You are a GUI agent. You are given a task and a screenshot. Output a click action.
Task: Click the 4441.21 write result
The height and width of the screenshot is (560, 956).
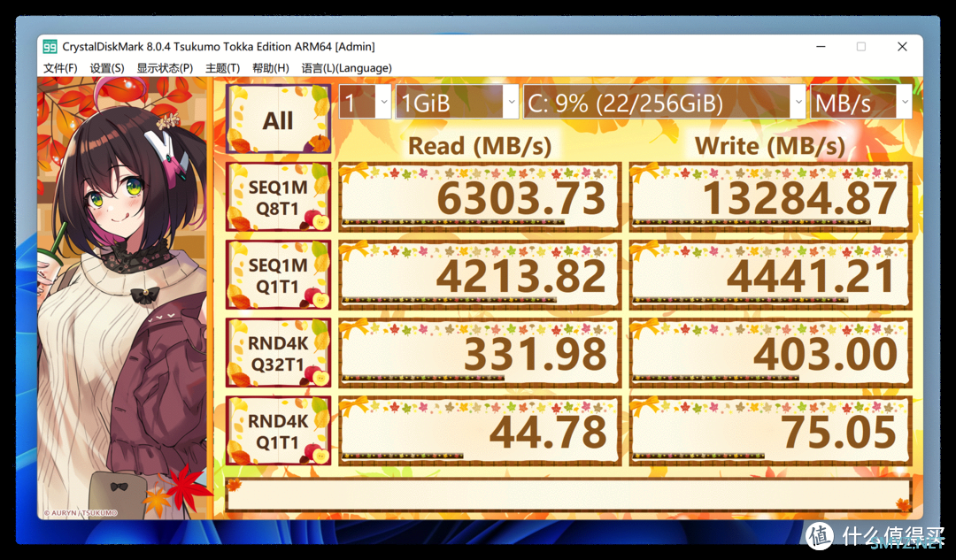pos(771,275)
